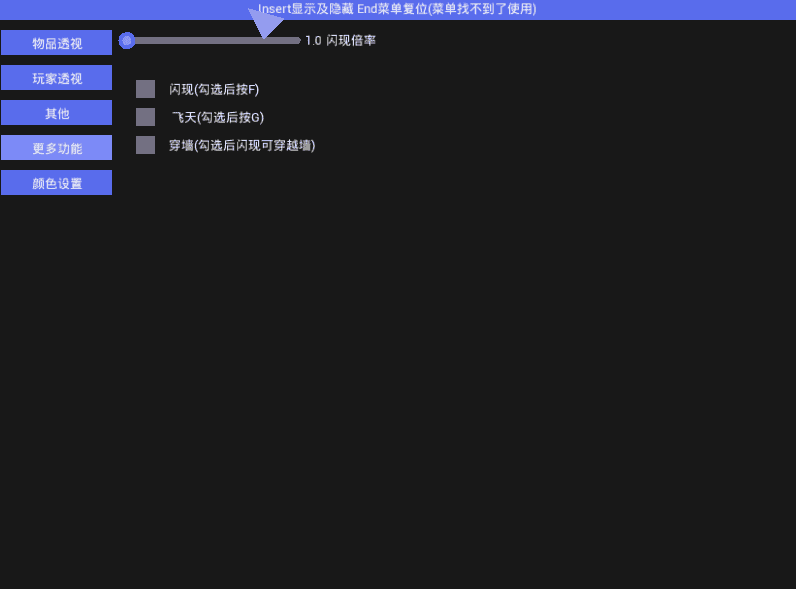Image resolution: width=796 pixels, height=589 pixels.
Task: Click the 闪现(勾选后按F) label text
Action: [x=214, y=89]
